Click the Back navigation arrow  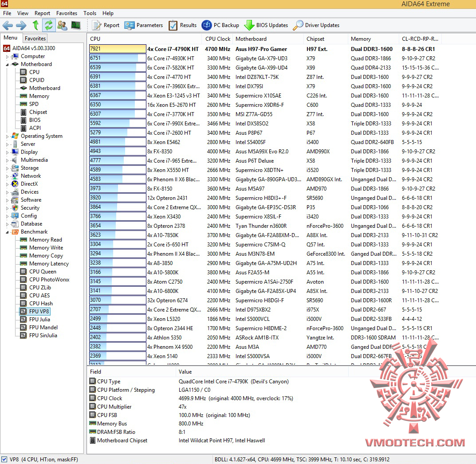tap(8, 25)
